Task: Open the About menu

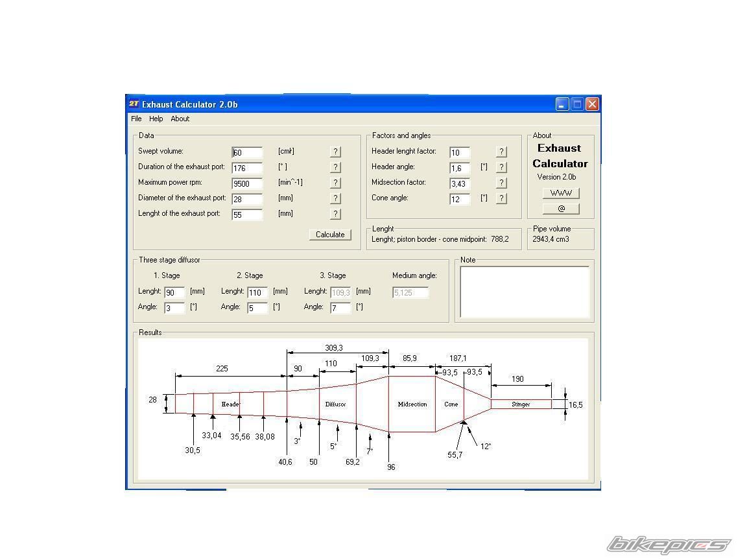Action: click(180, 119)
